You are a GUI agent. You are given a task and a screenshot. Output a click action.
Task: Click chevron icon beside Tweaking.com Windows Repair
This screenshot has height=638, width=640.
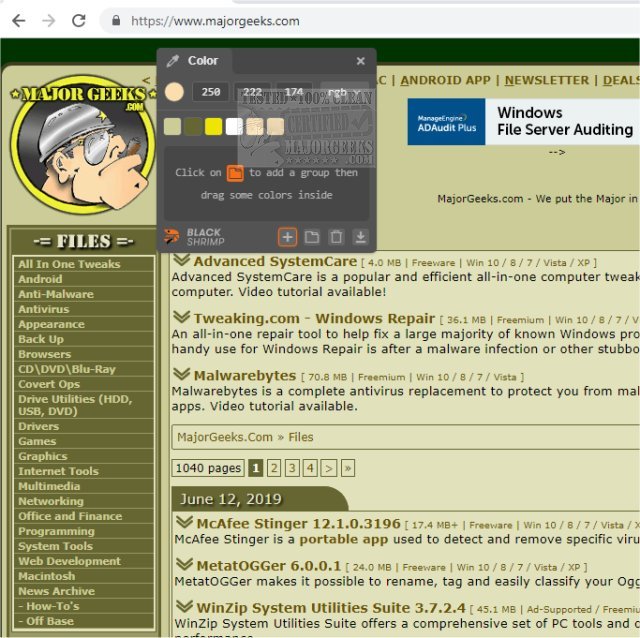coord(181,317)
